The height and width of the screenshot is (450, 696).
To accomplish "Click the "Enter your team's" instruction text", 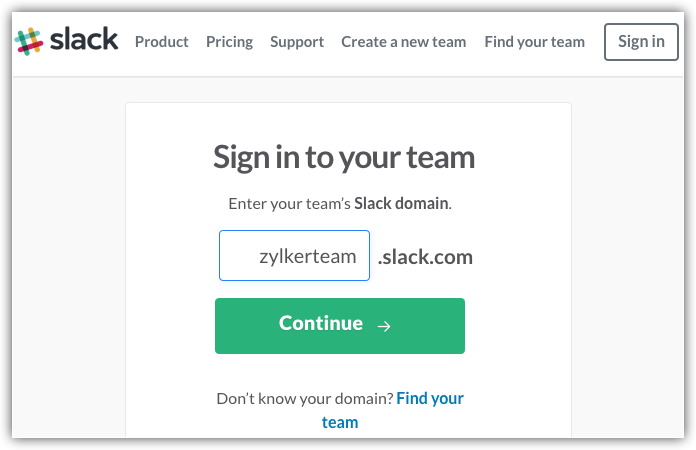I will click(289, 203).
